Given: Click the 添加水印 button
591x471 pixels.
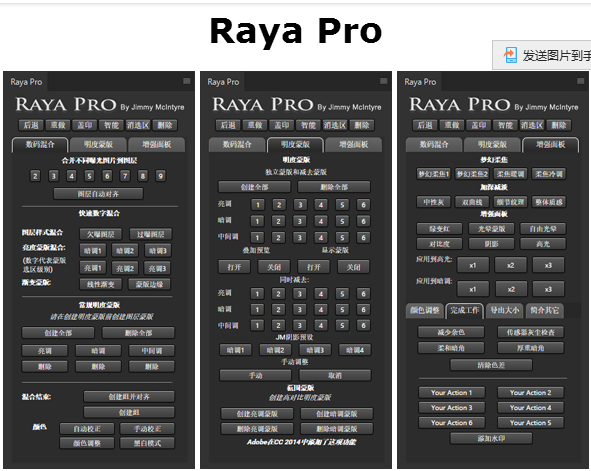Looking at the screenshot, I should pyautogui.click(x=491, y=439).
